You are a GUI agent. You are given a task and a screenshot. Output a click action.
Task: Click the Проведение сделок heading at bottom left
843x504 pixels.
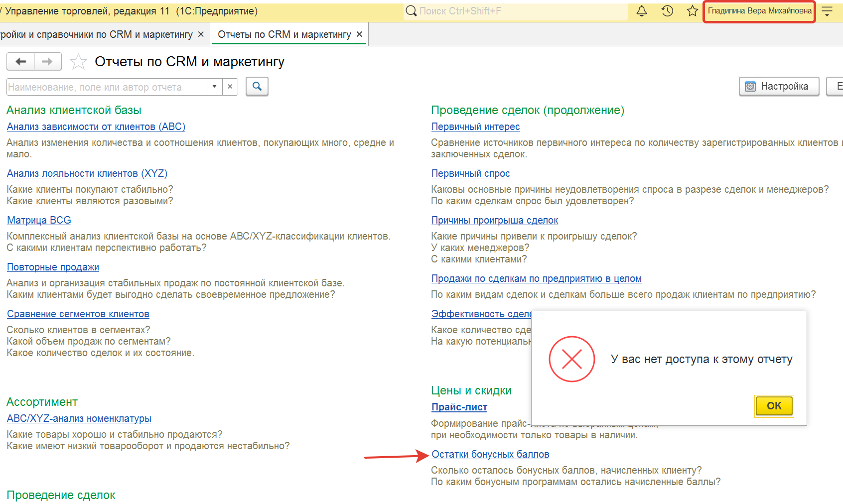pyautogui.click(x=61, y=495)
